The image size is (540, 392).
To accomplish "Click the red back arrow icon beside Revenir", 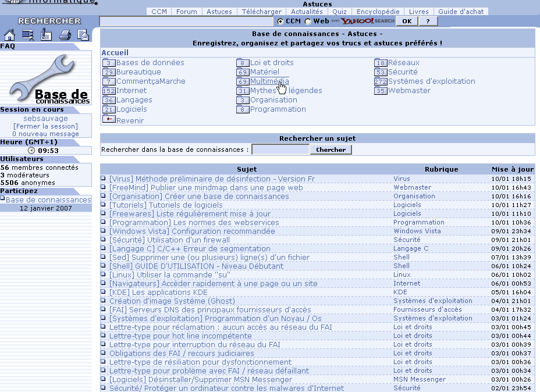I will click(x=109, y=119).
